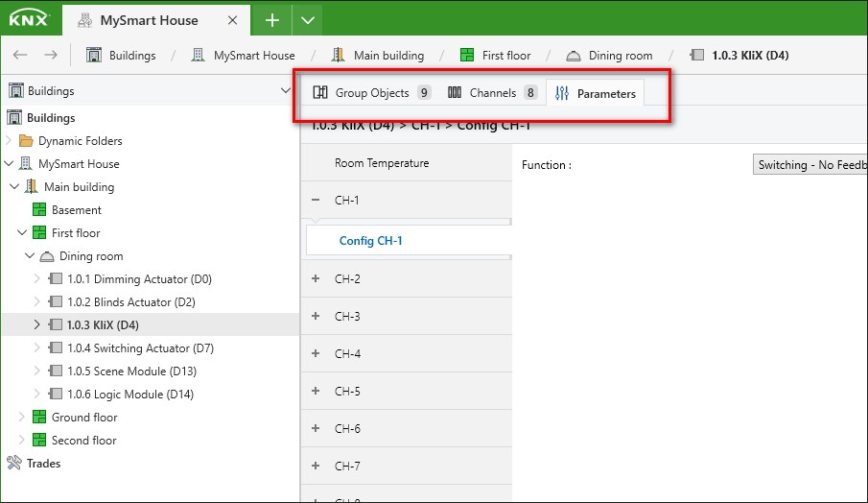Collapse the MySmart House tree node
This screenshot has width=868, height=503.
(x=9, y=163)
